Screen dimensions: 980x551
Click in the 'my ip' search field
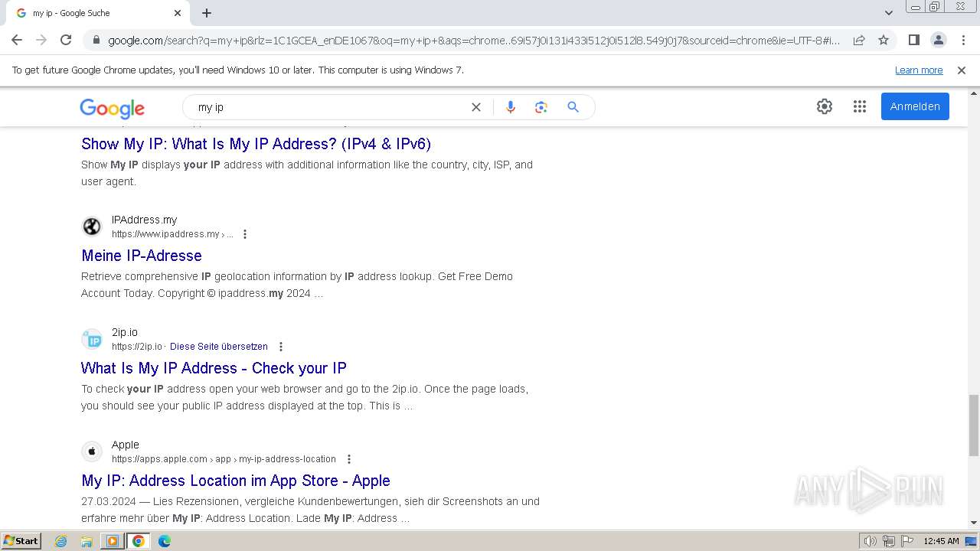tap(329, 107)
